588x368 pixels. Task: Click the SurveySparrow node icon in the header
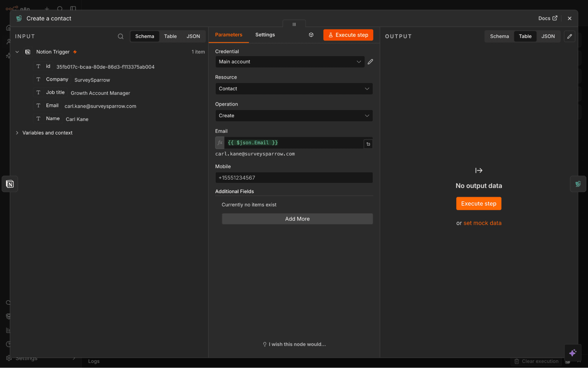(19, 18)
